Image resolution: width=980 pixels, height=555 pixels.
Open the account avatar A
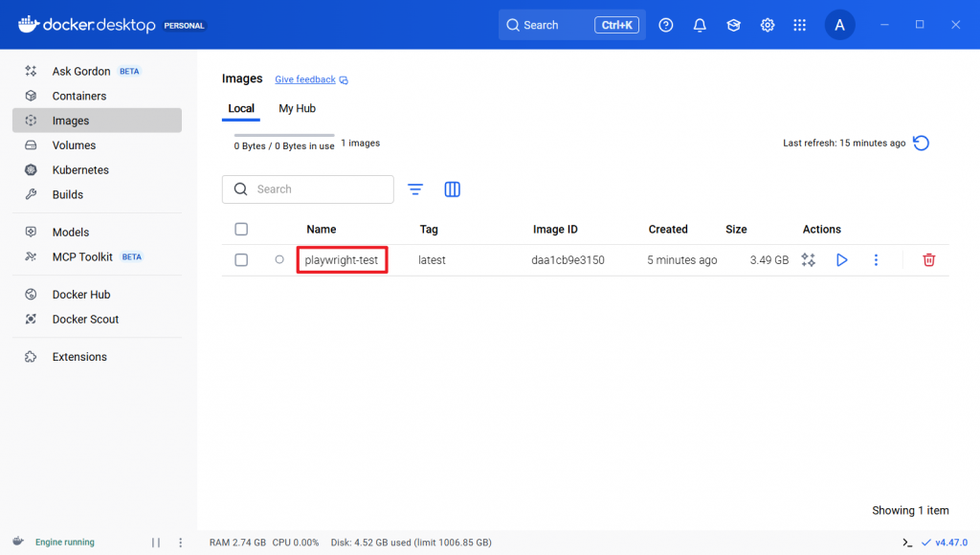(839, 25)
